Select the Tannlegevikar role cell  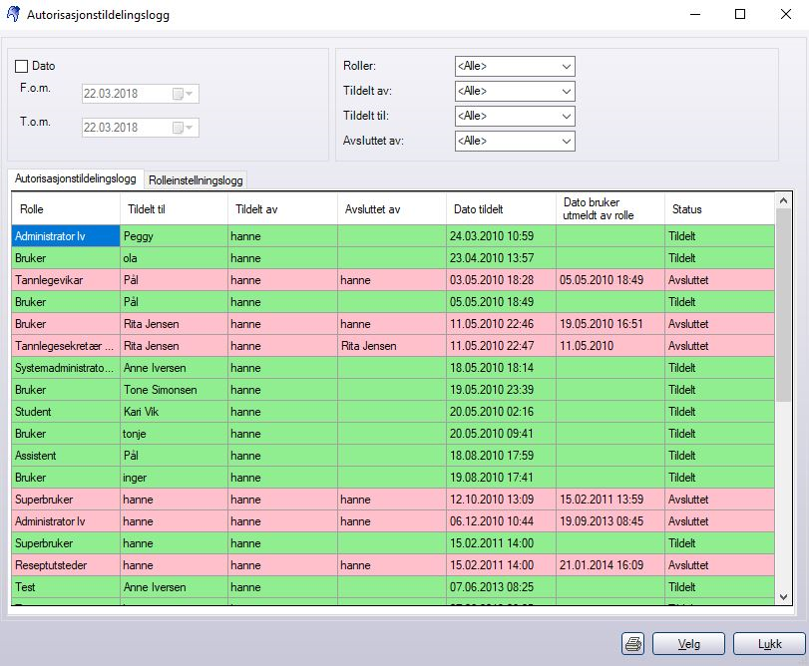[x=66, y=280]
